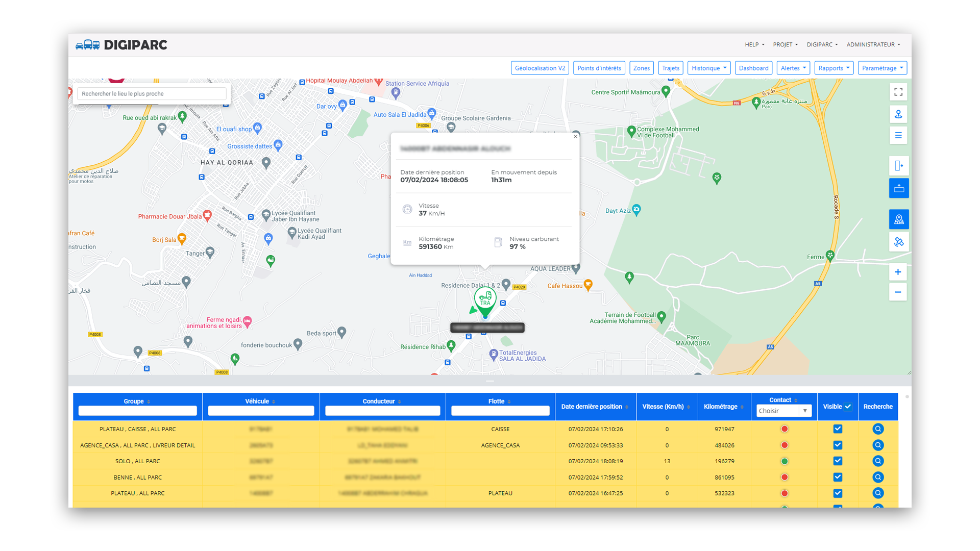Click the green TRA vehicle marker
The width and height of the screenshot is (980, 551).
[x=485, y=301]
